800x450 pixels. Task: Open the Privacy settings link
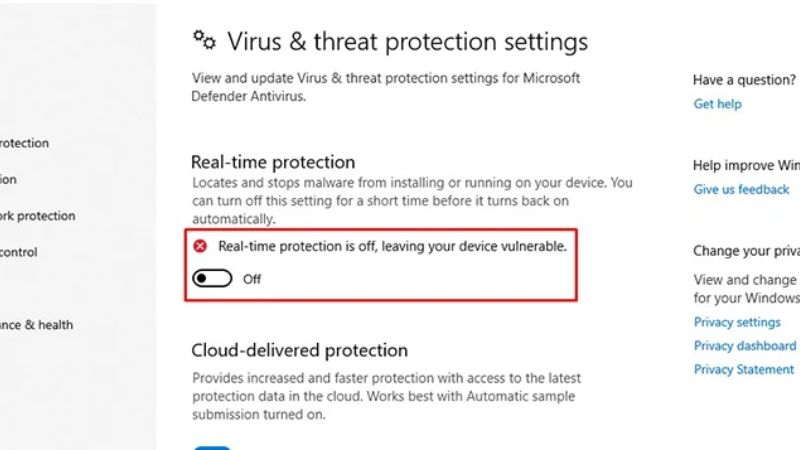tap(737, 322)
